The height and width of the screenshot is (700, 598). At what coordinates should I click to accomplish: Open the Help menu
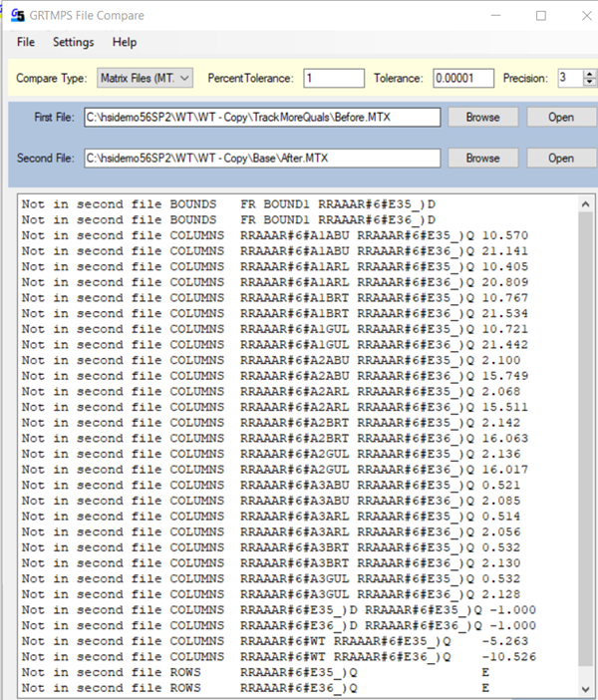point(125,42)
